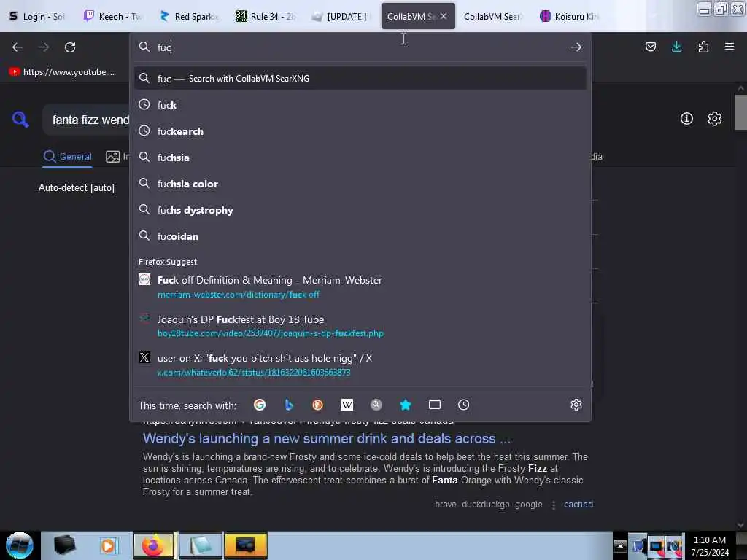The width and height of the screenshot is (747, 560).
Task: Switch to the Rule 34 tab
Action: (266, 16)
